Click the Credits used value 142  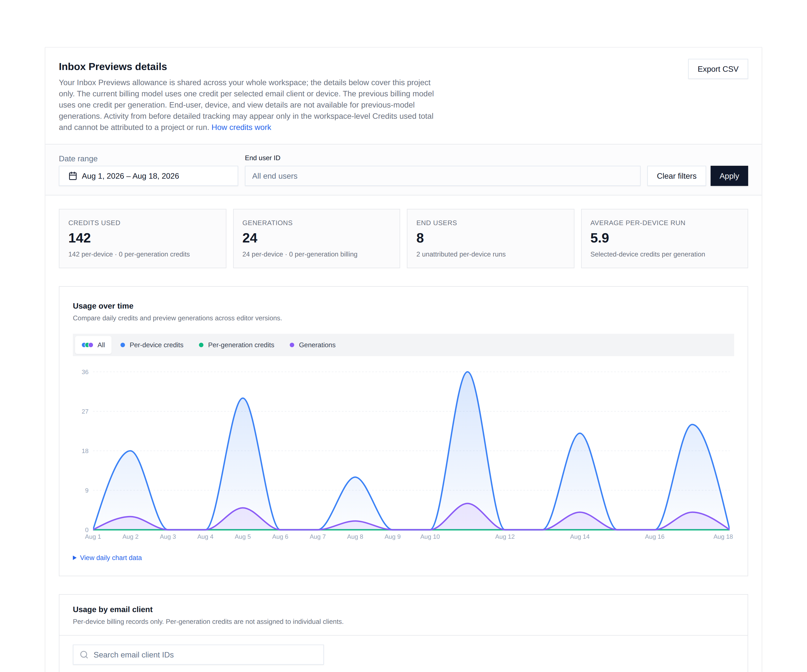point(80,238)
